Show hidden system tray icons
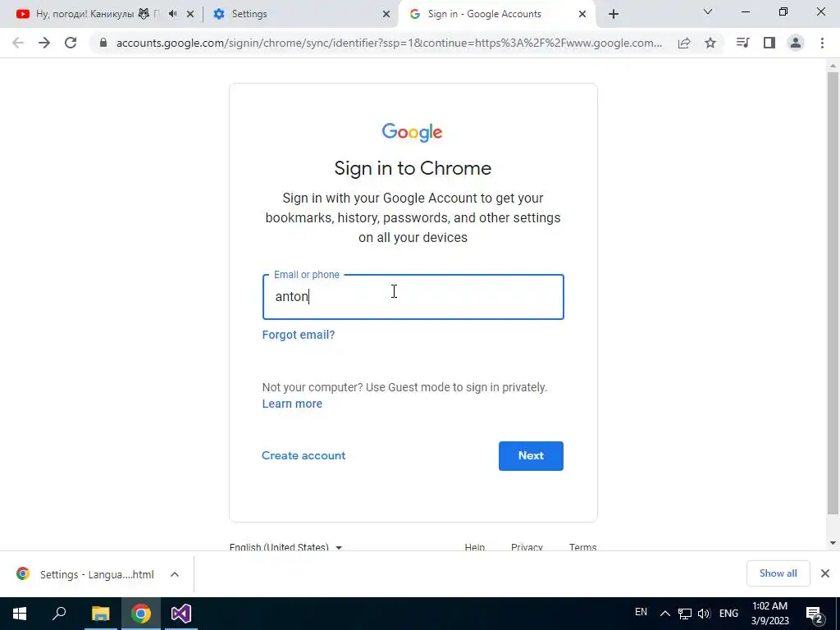Image resolution: width=840 pixels, height=630 pixels. pyautogui.click(x=664, y=614)
